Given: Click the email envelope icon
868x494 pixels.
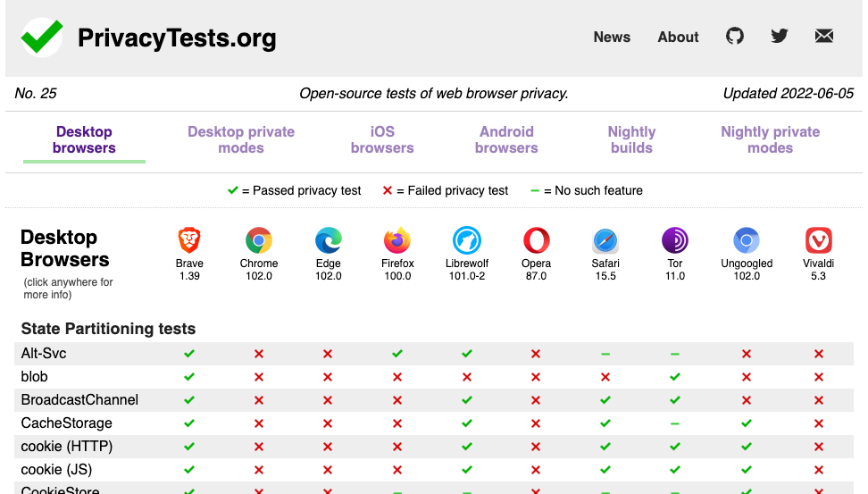Looking at the screenshot, I should click(823, 36).
